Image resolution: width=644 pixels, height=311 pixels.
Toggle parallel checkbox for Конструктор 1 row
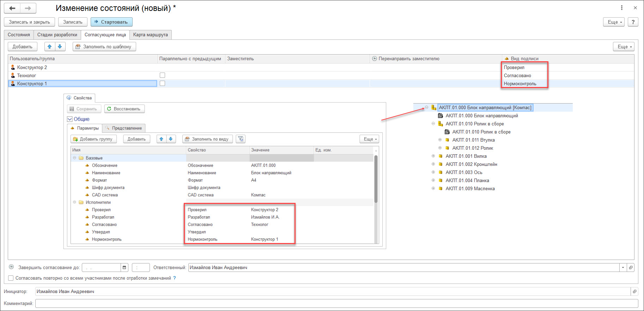tap(163, 83)
